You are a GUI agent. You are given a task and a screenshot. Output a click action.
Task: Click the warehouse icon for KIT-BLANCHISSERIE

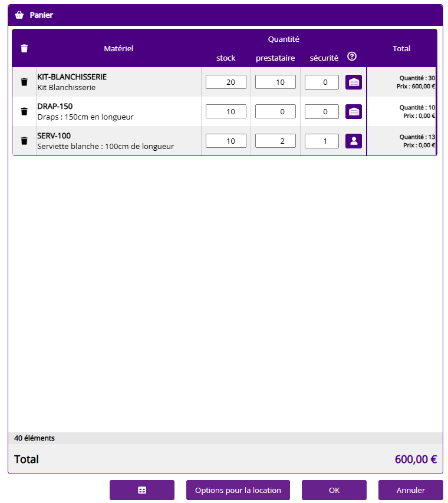[x=354, y=82]
